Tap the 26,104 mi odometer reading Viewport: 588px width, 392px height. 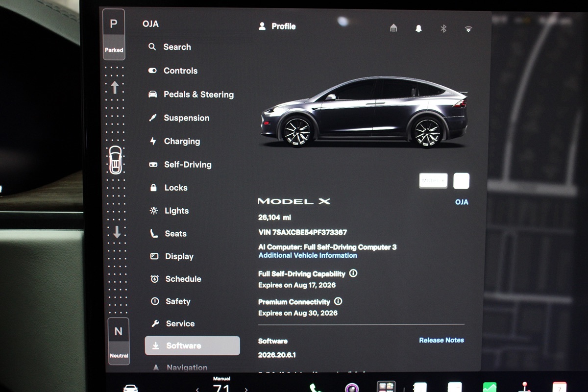click(x=274, y=217)
